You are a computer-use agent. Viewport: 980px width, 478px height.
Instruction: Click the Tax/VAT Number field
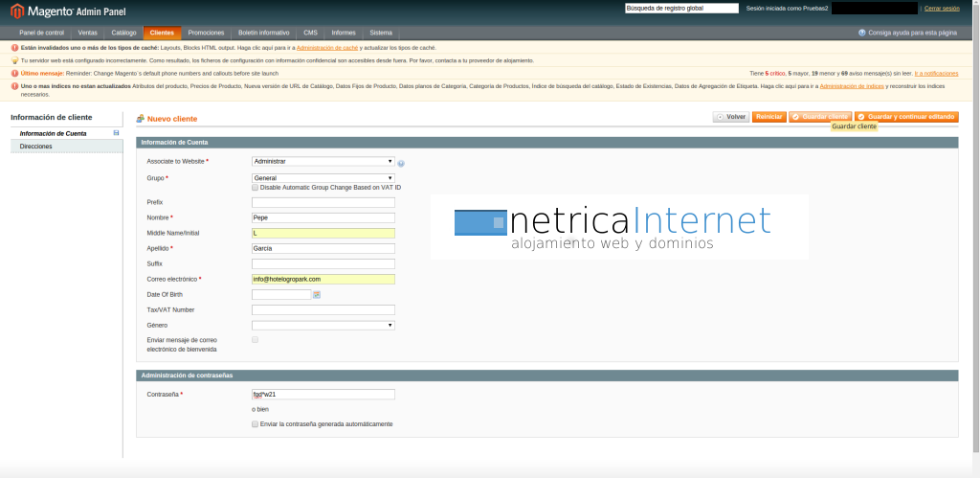coord(323,309)
